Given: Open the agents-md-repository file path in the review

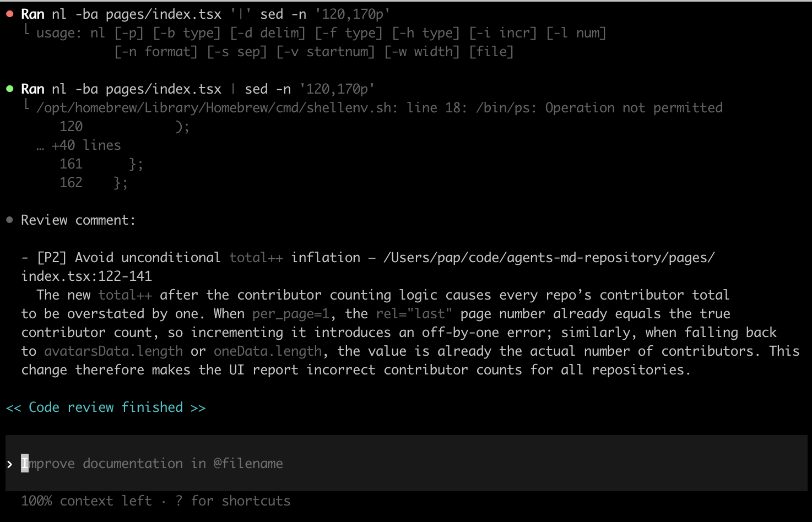Looking at the screenshot, I should [549, 258].
